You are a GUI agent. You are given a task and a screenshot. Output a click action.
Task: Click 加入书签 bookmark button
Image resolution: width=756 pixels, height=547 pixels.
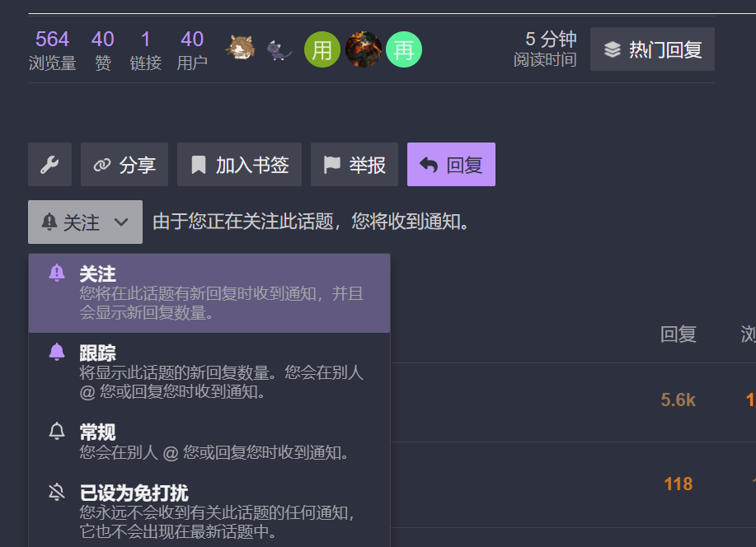[x=240, y=164]
